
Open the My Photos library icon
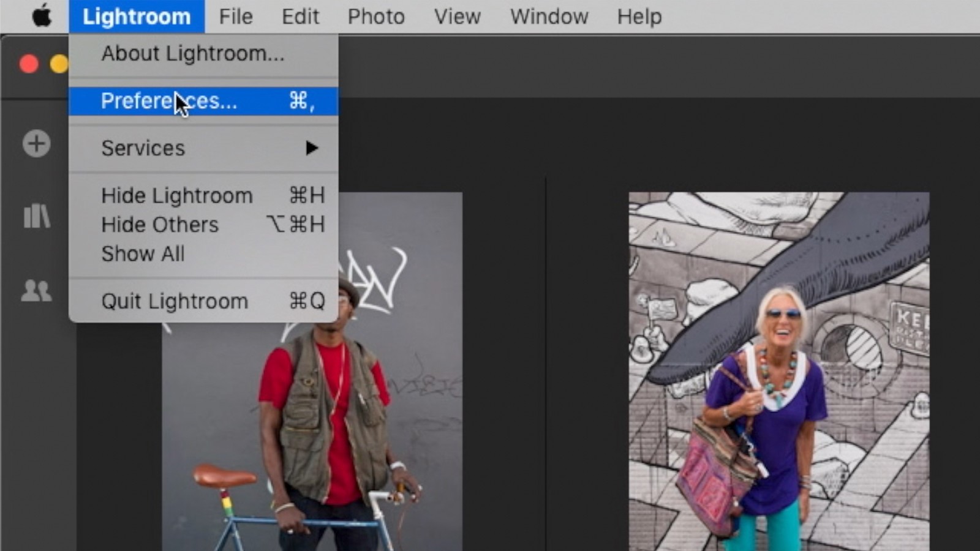36,216
